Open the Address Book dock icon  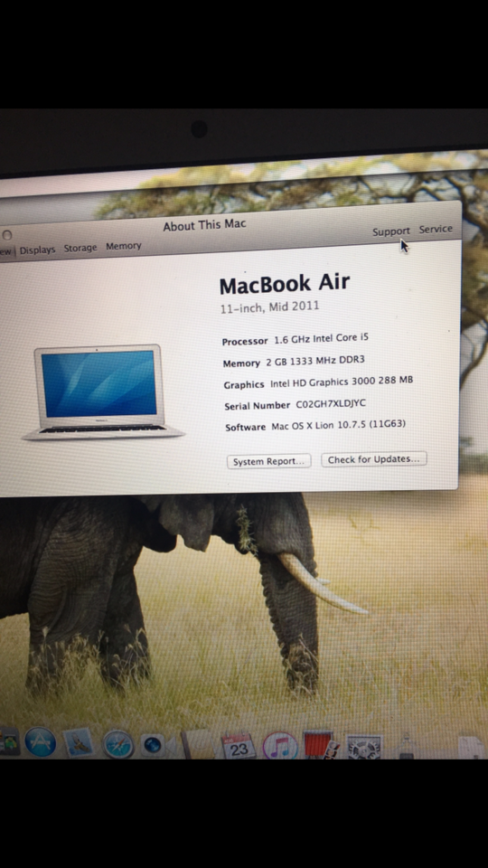point(197,744)
